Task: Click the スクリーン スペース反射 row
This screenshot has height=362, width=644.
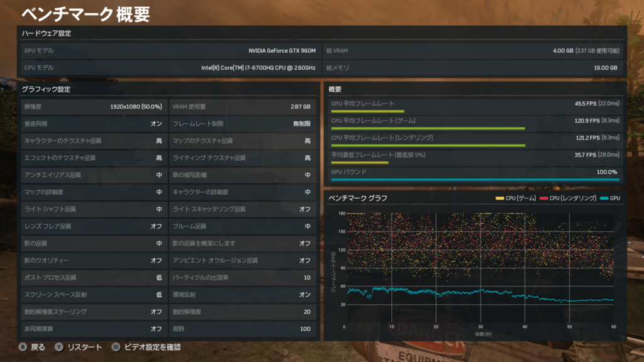Action: tap(94, 295)
